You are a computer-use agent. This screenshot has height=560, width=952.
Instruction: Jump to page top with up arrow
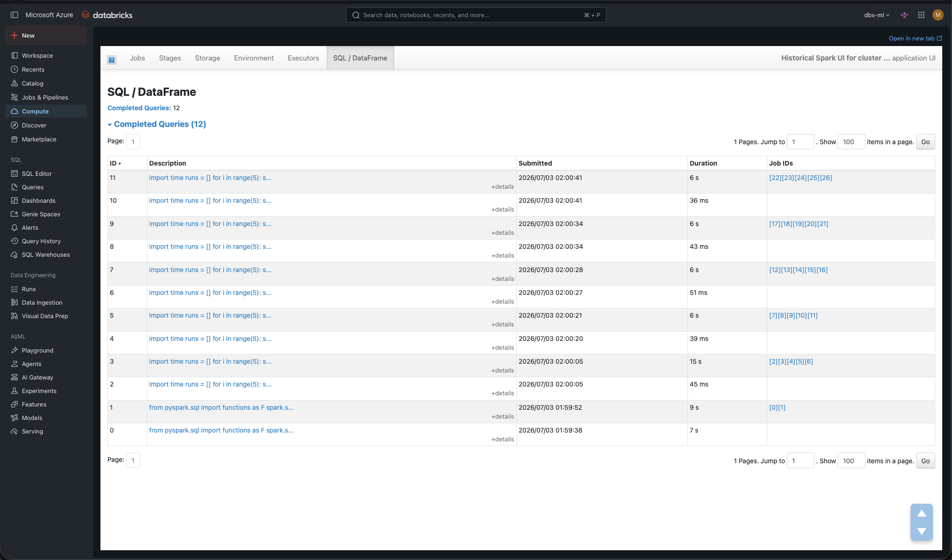pyautogui.click(x=921, y=513)
